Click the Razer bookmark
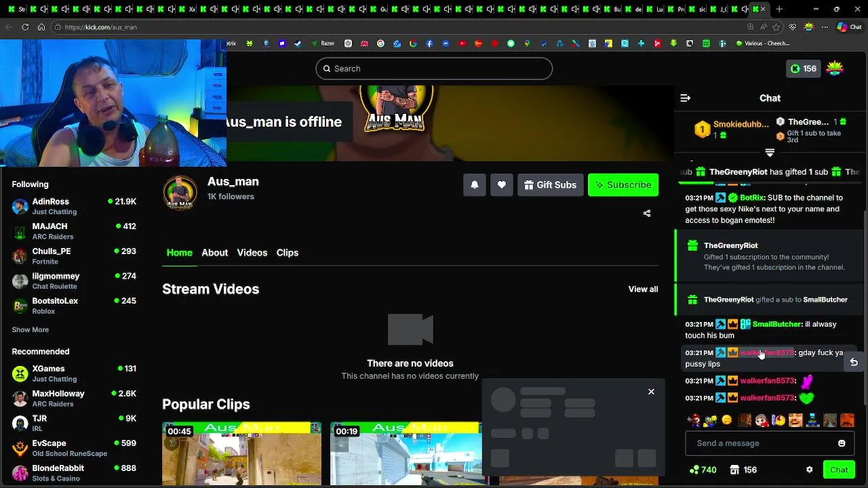The width and height of the screenshot is (868, 488). click(323, 43)
